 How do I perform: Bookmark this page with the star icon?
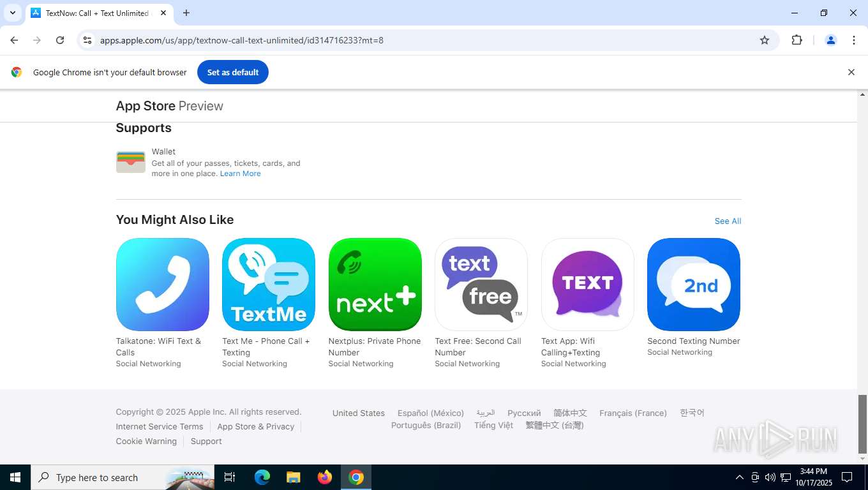(x=765, y=40)
